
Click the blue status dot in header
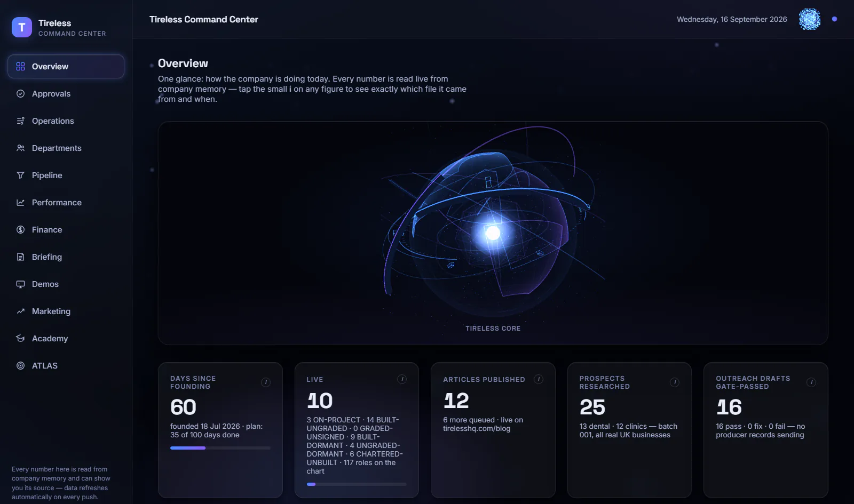(x=834, y=19)
